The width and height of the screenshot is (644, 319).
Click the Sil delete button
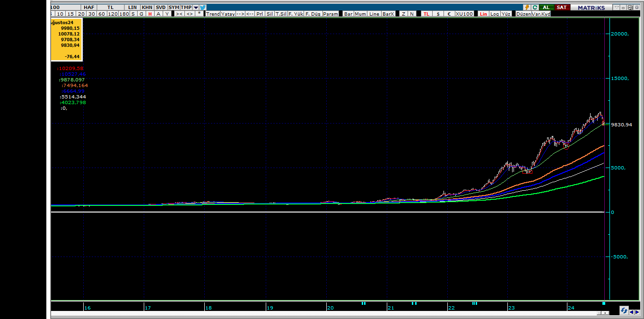click(x=270, y=14)
